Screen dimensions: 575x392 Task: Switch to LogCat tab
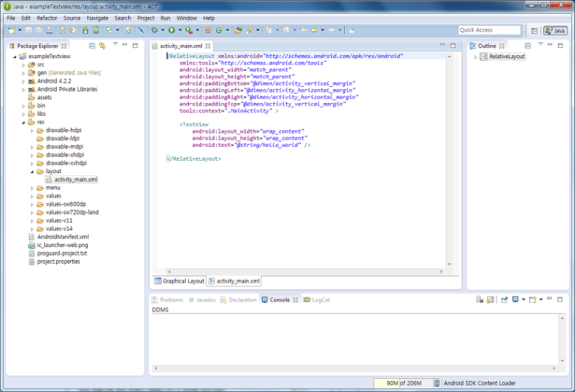tap(316, 300)
